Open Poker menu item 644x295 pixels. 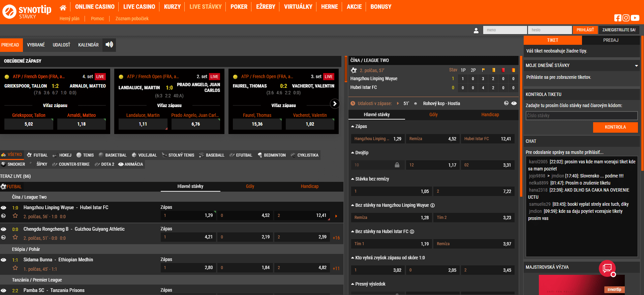[x=239, y=7]
